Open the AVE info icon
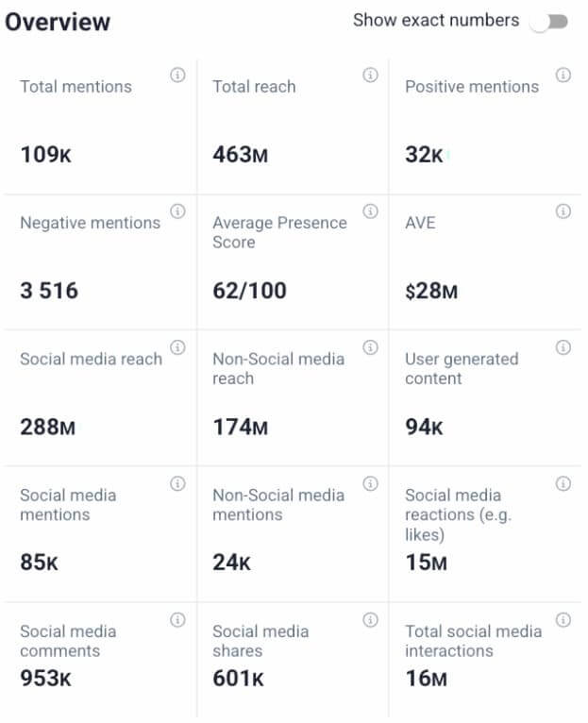588x723 pixels. pos(563,211)
